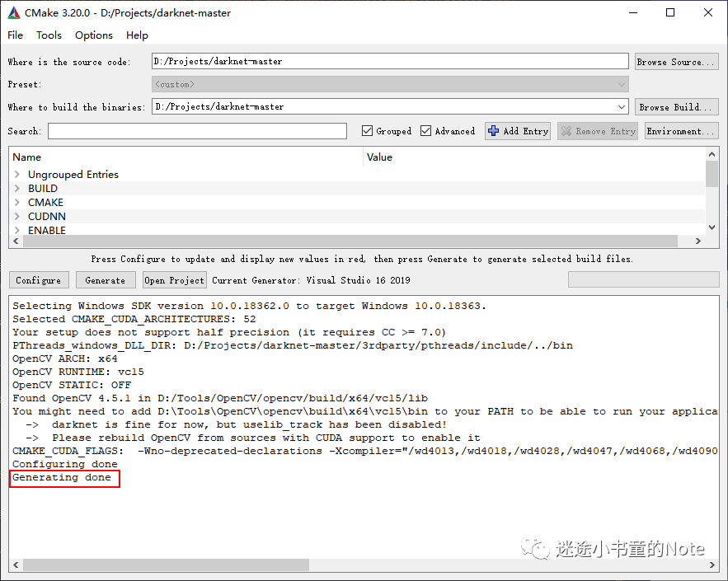Toggle the Advanced checkbox
Viewport: 728px width, 581px height.
425,131
